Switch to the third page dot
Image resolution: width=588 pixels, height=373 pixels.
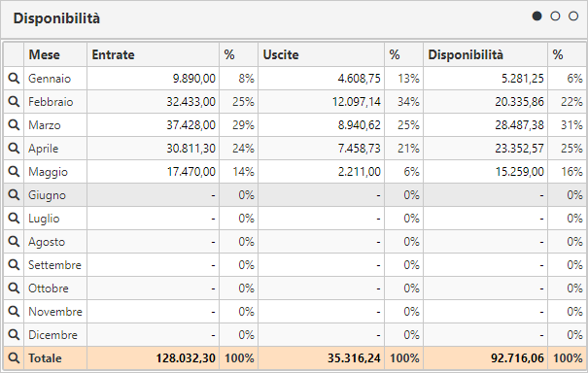[573, 17]
